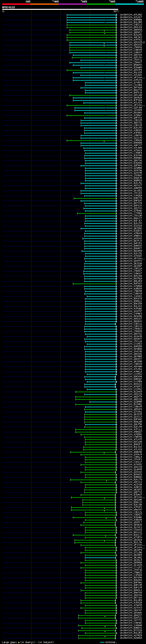Click hit label UniRef100_Q8GTG4

131,55
